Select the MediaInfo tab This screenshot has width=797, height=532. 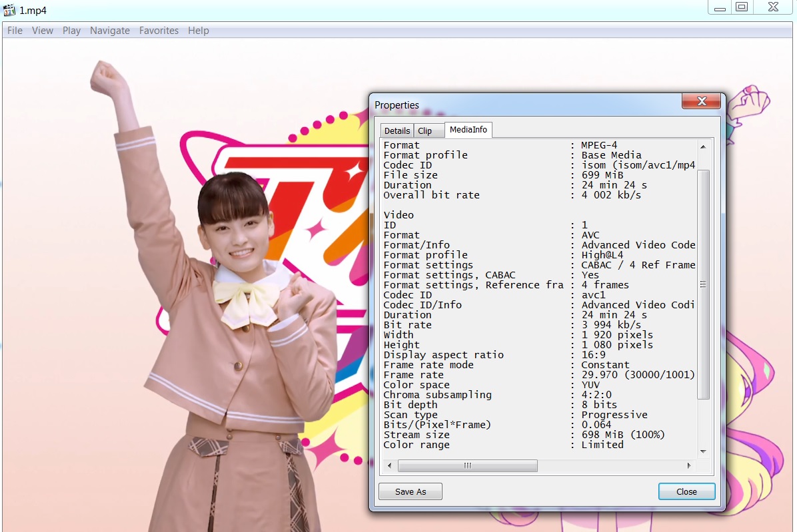468,129
